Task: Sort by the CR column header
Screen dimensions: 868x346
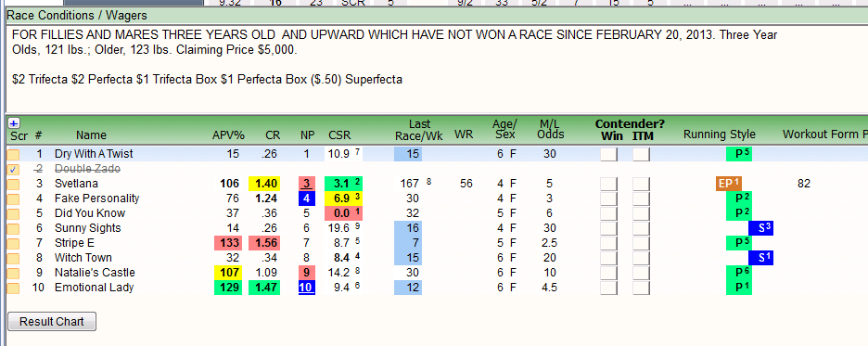Action: (273, 135)
